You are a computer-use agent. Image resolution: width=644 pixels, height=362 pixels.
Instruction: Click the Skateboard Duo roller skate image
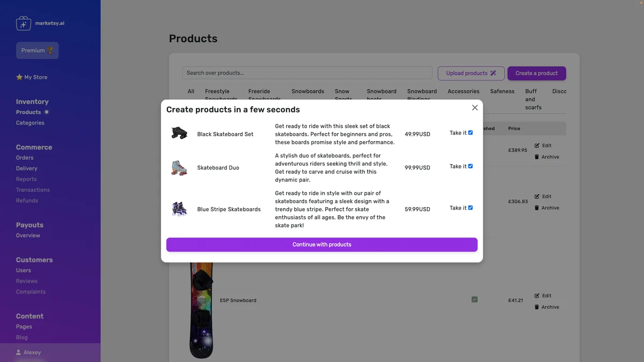pos(179,167)
